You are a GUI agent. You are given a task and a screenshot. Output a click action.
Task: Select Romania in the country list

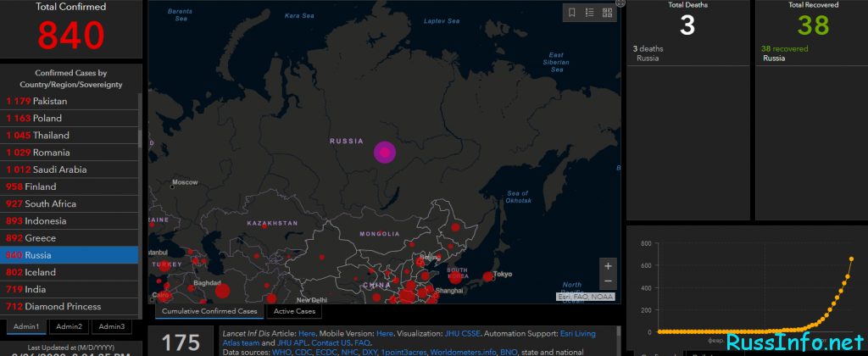pyautogui.click(x=70, y=153)
